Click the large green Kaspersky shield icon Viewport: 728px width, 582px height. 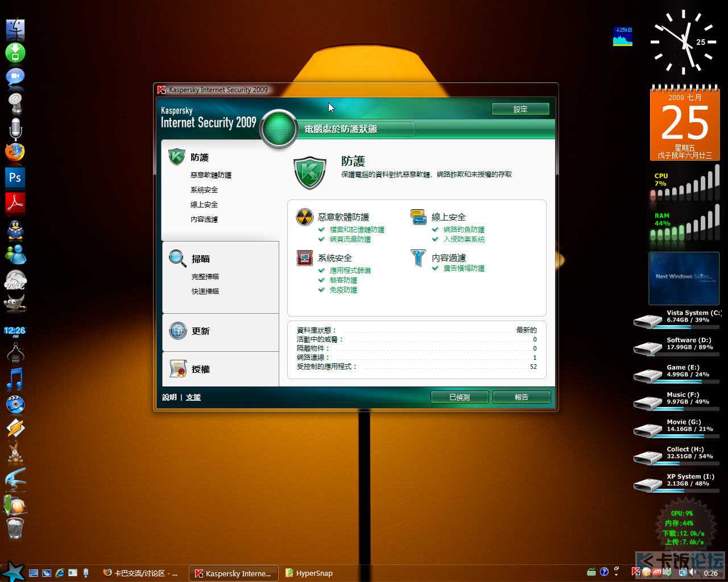click(x=310, y=173)
